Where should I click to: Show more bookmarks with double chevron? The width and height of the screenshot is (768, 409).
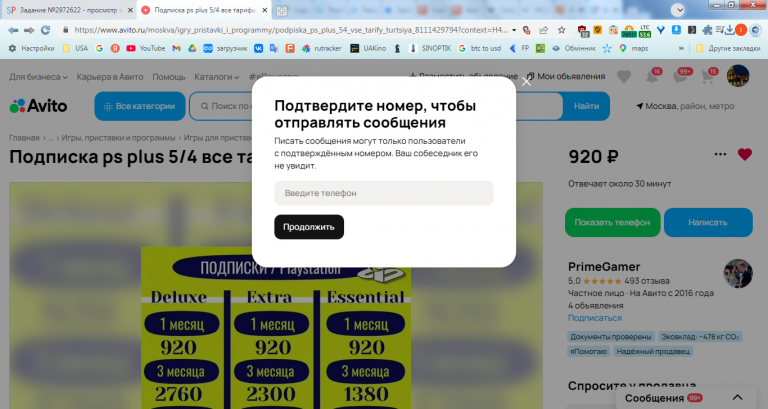point(681,48)
